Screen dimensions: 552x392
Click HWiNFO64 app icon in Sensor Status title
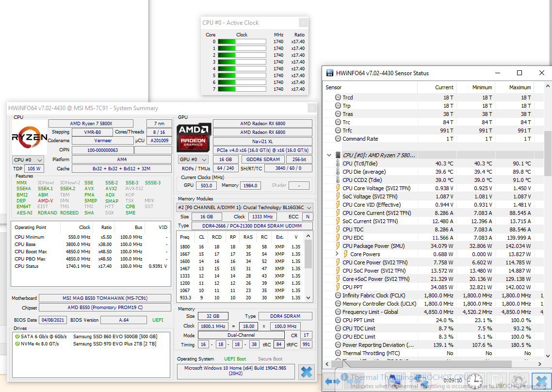click(330, 73)
